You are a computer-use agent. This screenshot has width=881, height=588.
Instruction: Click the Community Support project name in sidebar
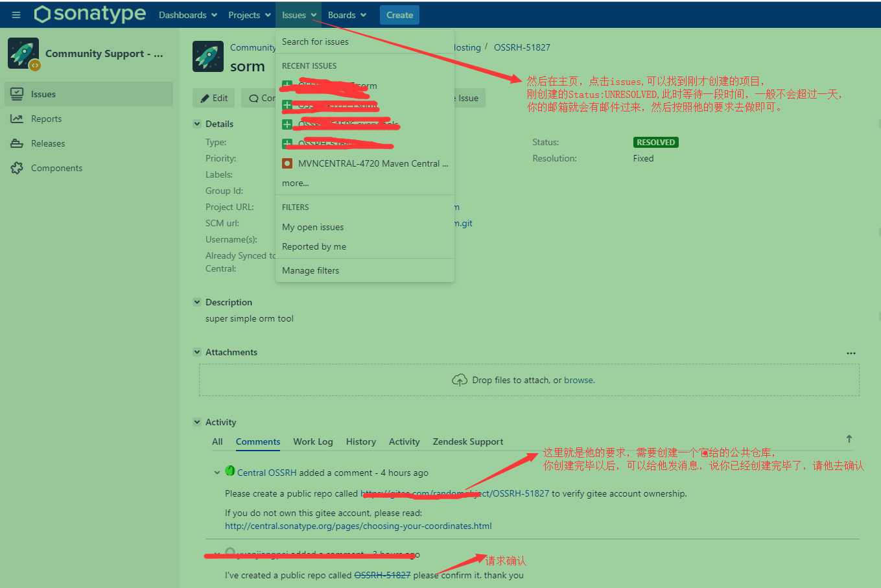coord(104,54)
